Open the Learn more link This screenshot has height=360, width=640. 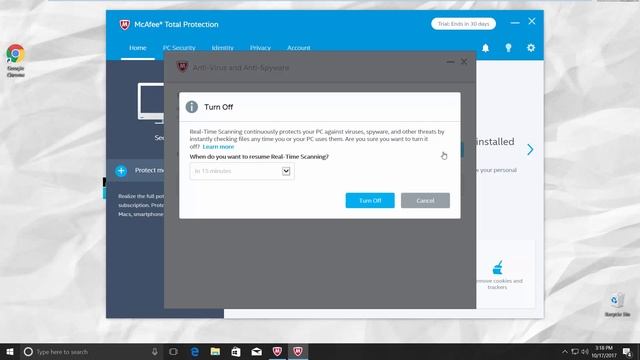click(x=218, y=147)
